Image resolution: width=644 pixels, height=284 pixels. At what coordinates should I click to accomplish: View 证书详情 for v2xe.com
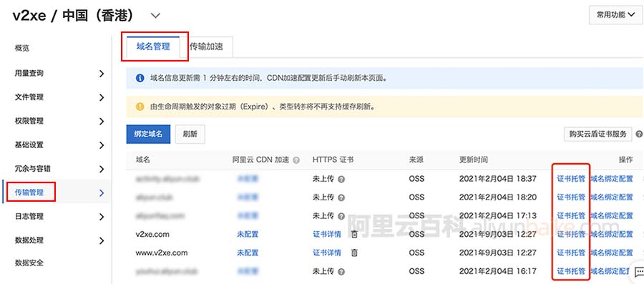[327, 235]
